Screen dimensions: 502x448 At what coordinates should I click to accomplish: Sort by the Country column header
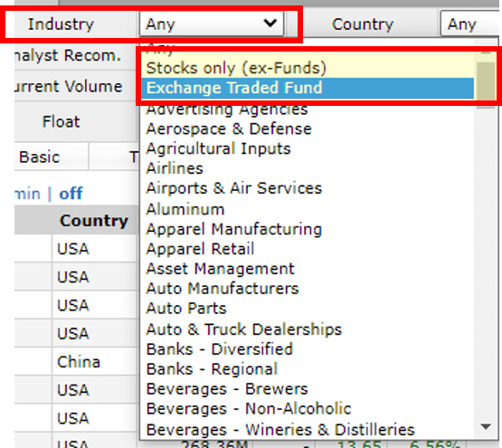94,221
